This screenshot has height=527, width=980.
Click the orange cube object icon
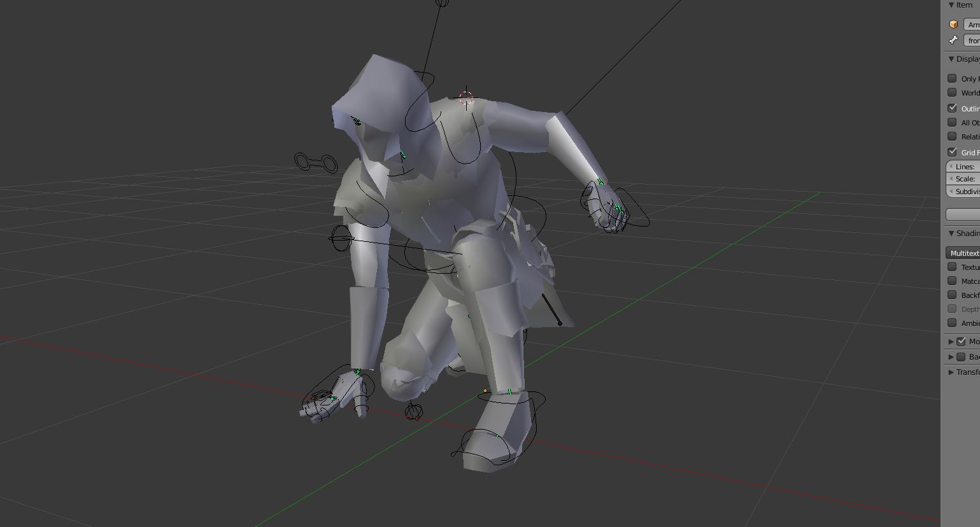point(953,24)
